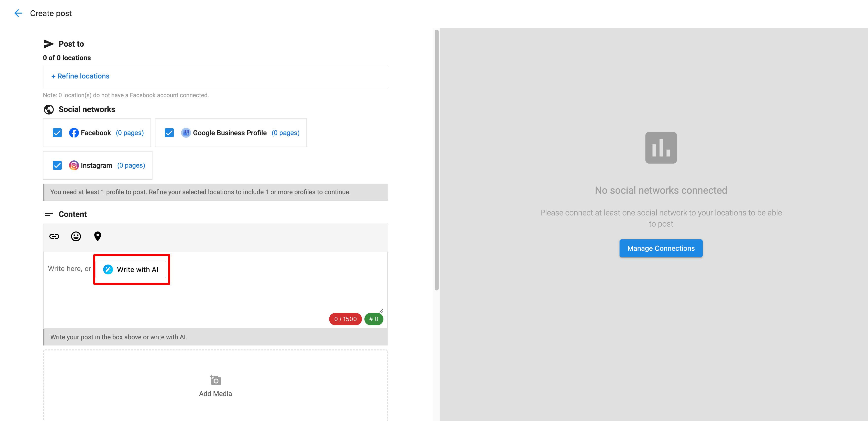Click the Content section lines icon
The image size is (868, 421).
[x=49, y=214]
